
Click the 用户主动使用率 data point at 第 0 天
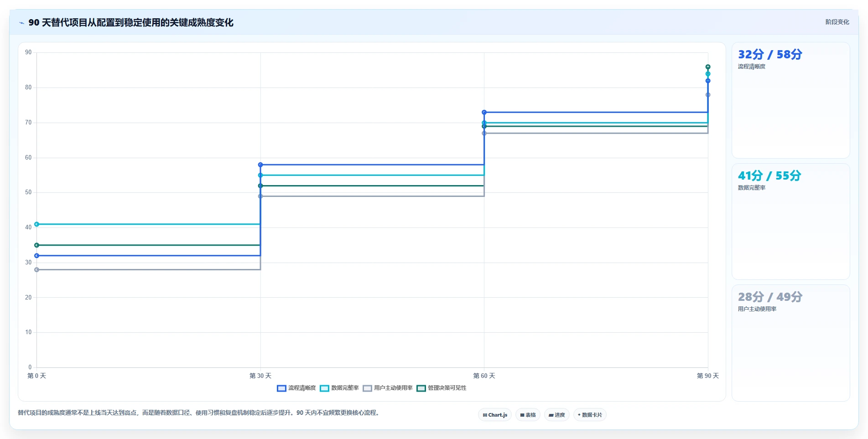point(36,270)
